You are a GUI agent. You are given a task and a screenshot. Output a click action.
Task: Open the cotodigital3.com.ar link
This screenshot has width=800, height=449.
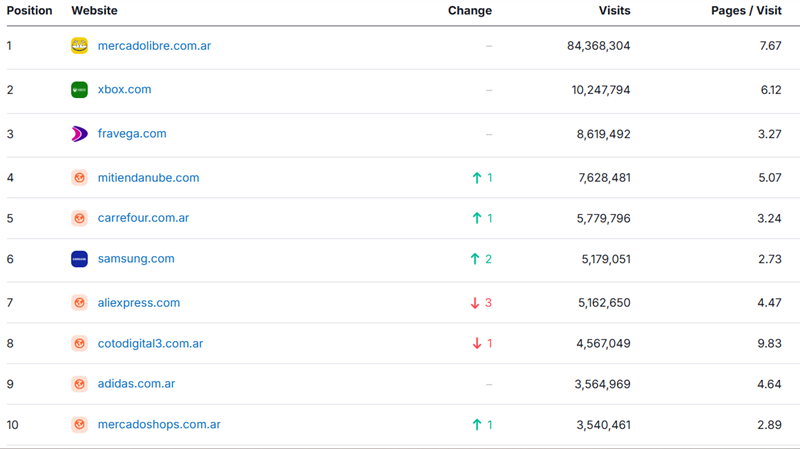coord(150,343)
